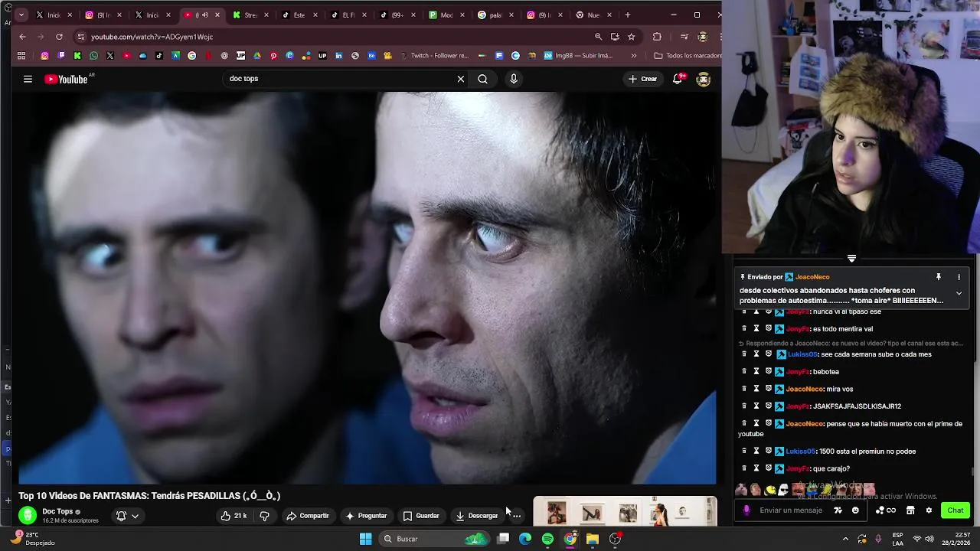Screen dimensions: 980x551
Task: Dislike the video with thumbs down
Action: point(264,516)
